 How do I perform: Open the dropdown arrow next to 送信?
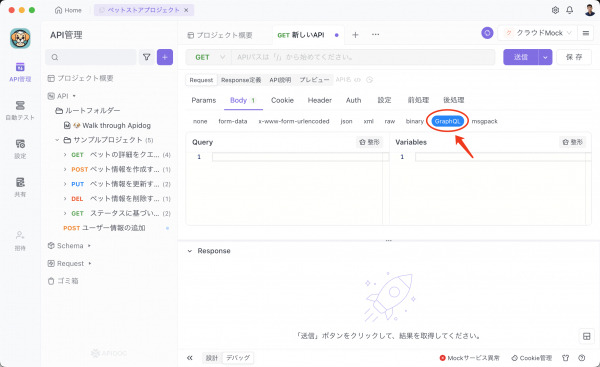[x=545, y=57]
